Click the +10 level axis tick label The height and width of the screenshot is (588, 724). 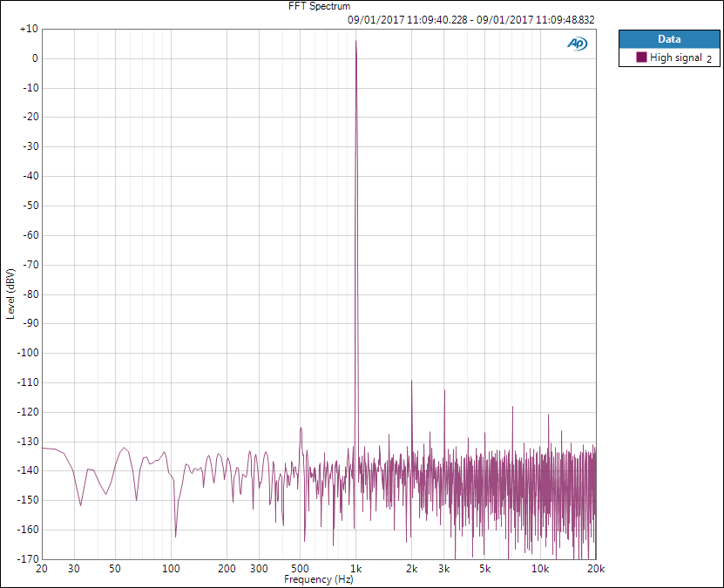[x=29, y=29]
